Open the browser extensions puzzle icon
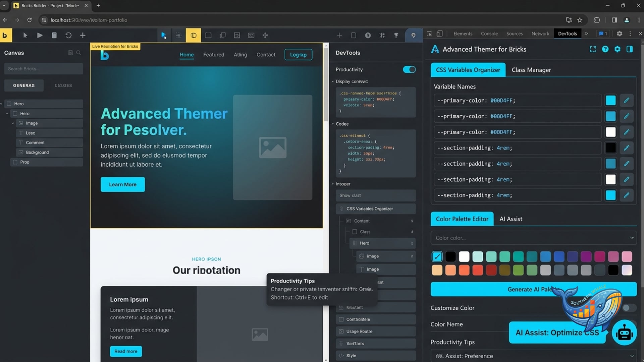 (x=597, y=20)
